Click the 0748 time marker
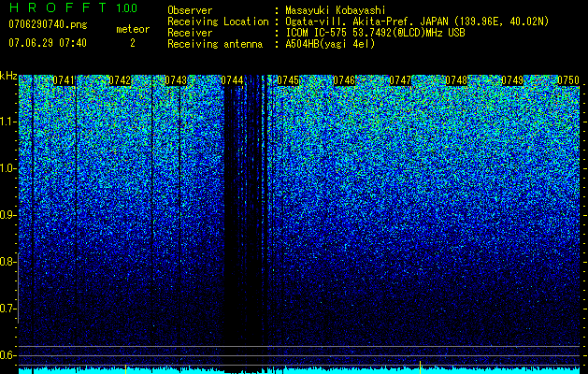The width and height of the screenshot is (588, 374). pyautogui.click(x=456, y=80)
